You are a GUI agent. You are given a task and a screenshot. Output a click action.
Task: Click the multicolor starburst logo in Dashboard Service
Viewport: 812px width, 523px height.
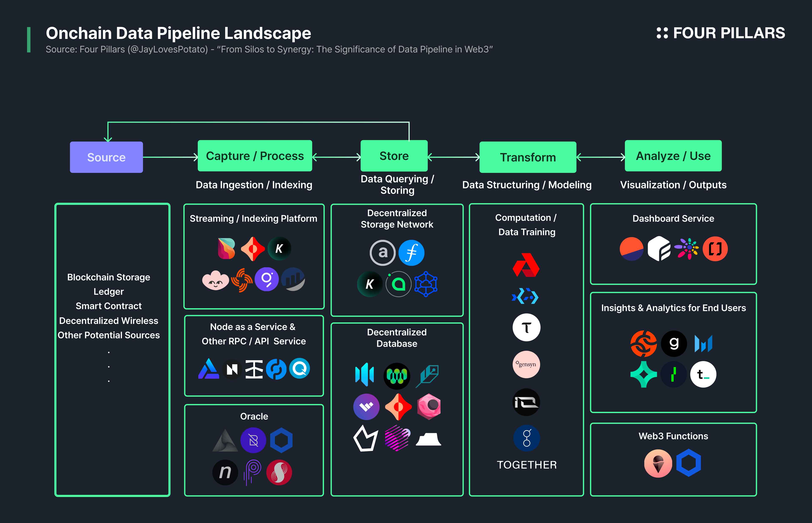(686, 249)
